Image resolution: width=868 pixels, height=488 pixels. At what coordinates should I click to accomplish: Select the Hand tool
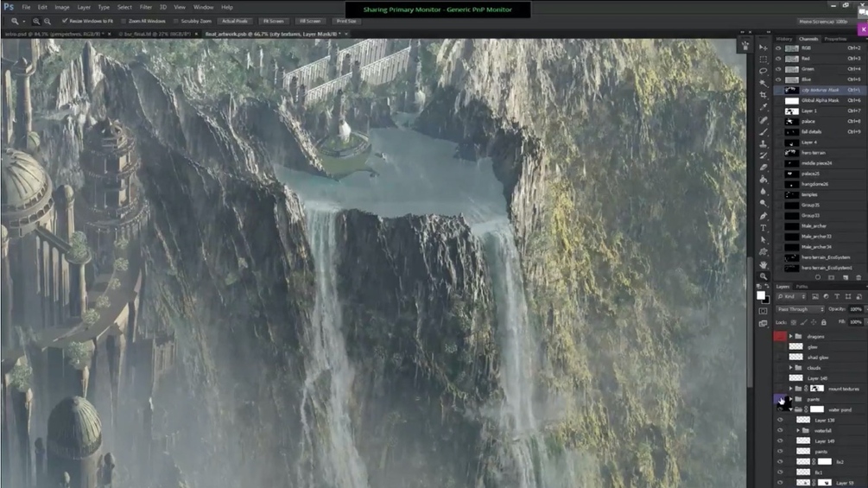(763, 264)
